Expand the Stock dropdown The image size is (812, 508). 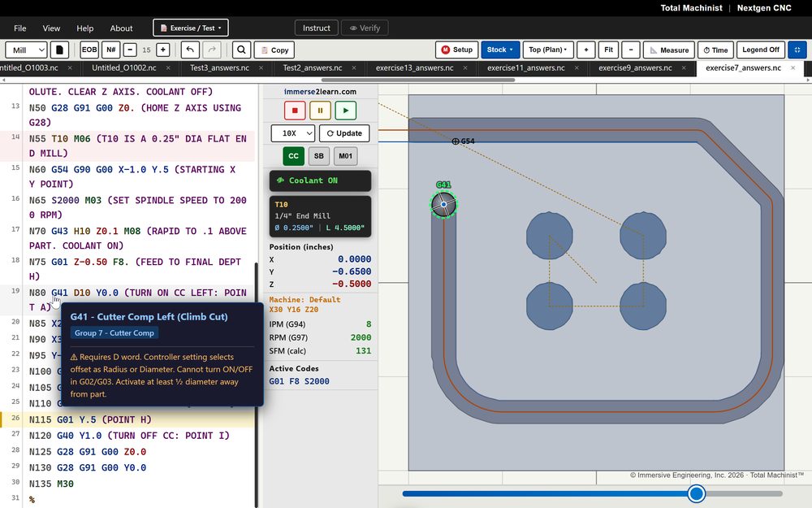tap(500, 50)
